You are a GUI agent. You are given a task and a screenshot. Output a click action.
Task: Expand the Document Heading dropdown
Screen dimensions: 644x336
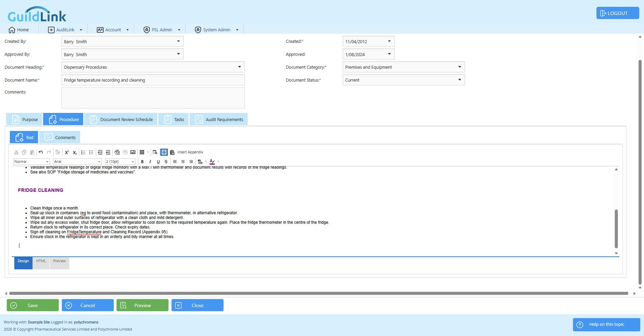(x=239, y=67)
